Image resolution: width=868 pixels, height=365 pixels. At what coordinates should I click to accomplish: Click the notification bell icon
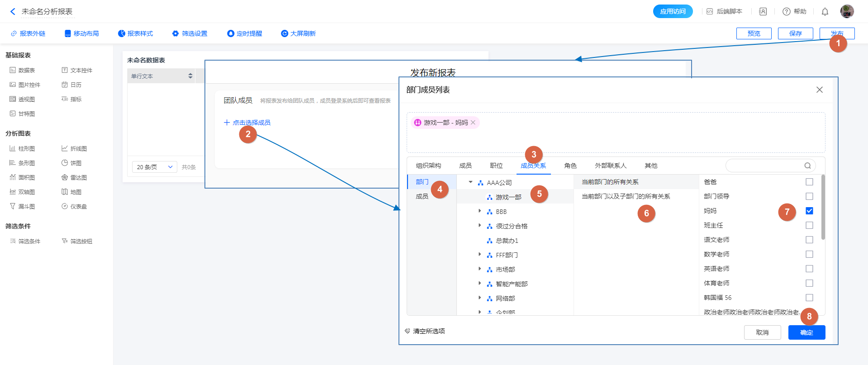pyautogui.click(x=825, y=12)
